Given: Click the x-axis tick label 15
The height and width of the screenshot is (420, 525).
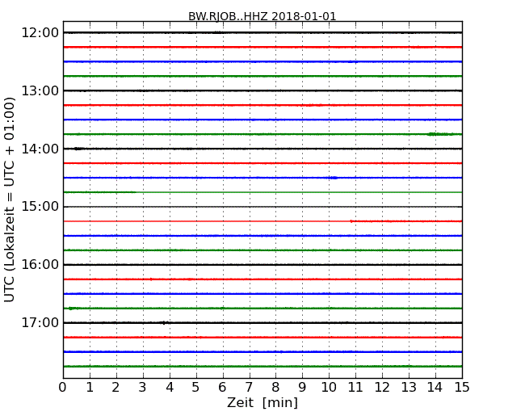Looking at the screenshot, I should click(462, 388).
